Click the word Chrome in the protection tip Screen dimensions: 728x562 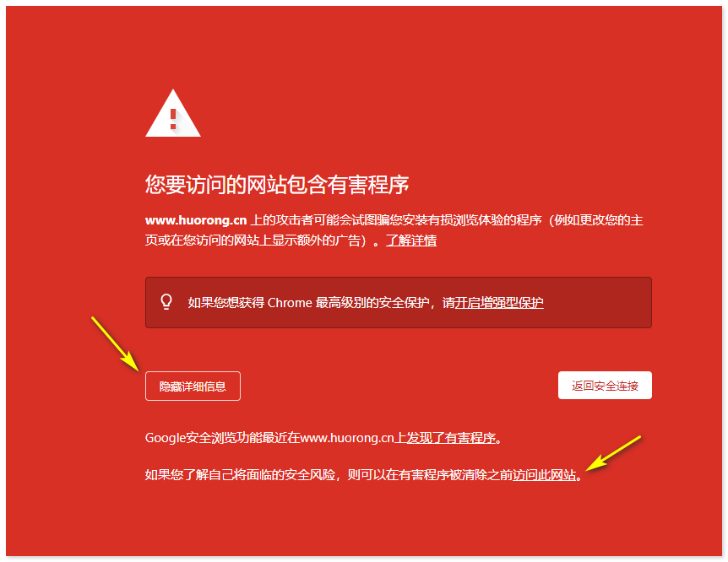pyautogui.click(x=290, y=303)
